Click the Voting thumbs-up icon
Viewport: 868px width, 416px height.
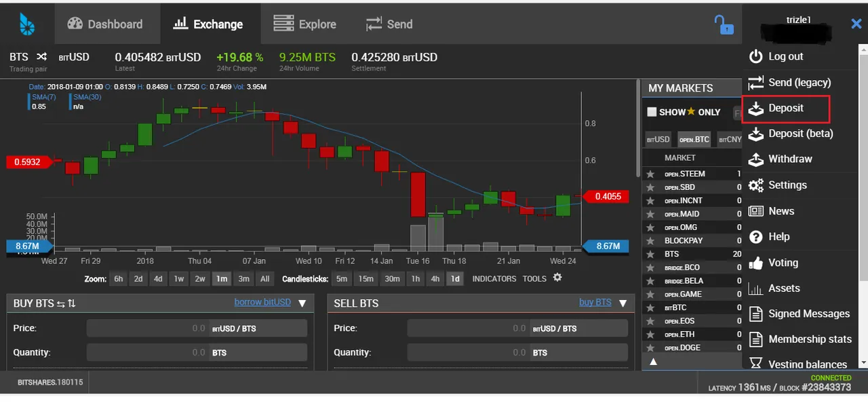pyautogui.click(x=755, y=263)
